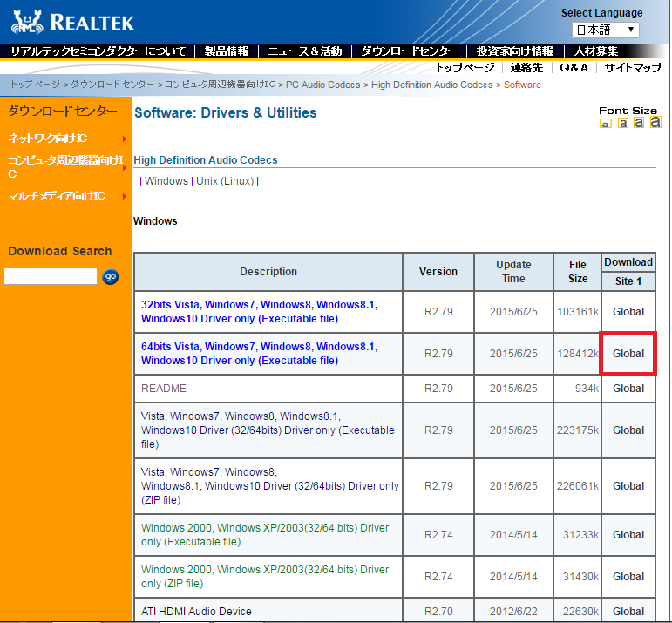Click breadcrumb ダウンロード センター
Viewport: 672px width, 623px height.
[x=112, y=85]
